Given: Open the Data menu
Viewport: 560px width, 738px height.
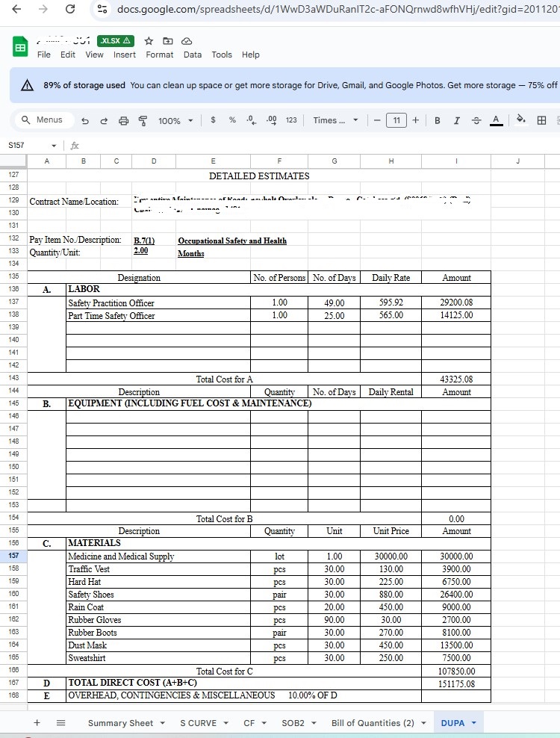Looking at the screenshot, I should [x=193, y=55].
